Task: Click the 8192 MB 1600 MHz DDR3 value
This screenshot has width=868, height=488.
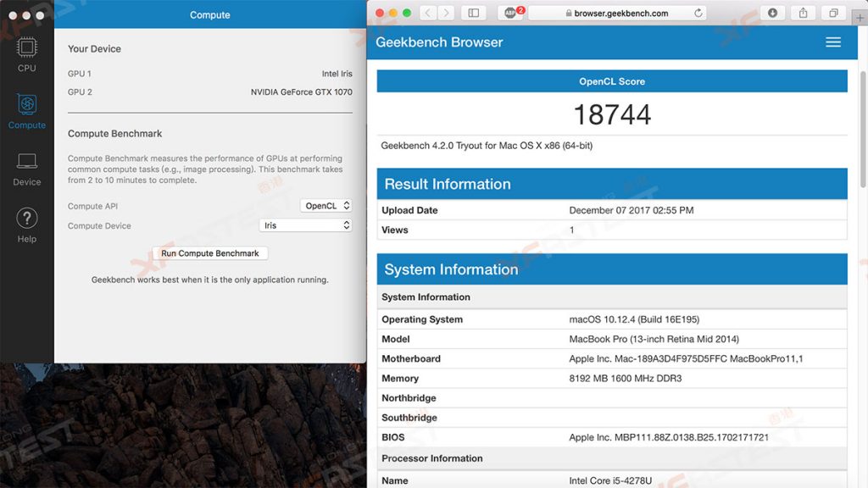Action: tap(625, 379)
